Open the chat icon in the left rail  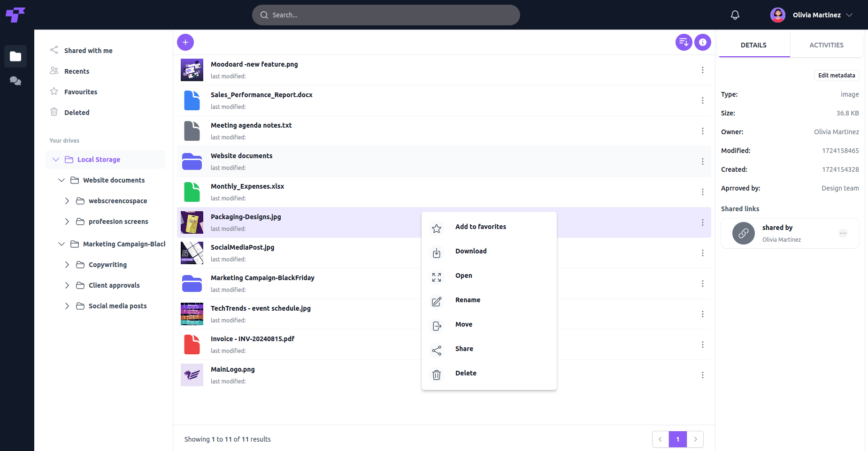tap(15, 81)
